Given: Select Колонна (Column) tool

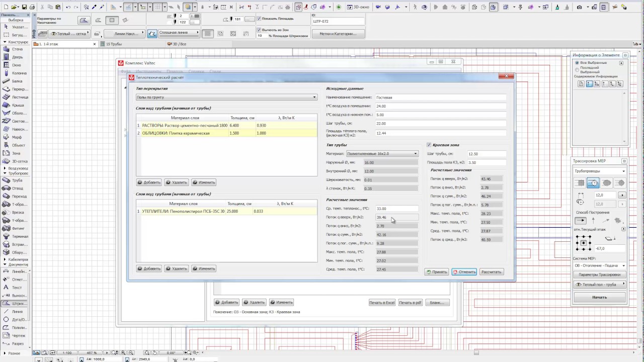Looking at the screenshot, I should [x=16, y=73].
